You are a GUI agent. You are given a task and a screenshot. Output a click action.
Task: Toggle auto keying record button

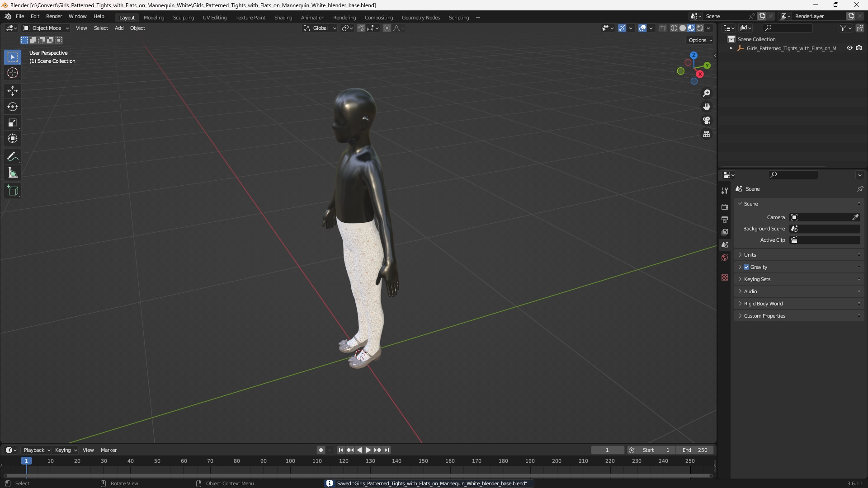coord(321,450)
